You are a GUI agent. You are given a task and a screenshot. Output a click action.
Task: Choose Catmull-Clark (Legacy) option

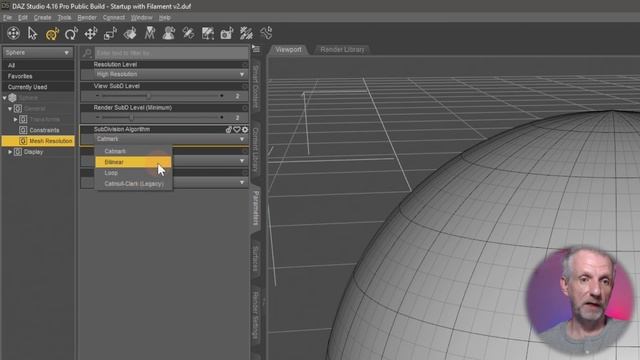point(133,184)
